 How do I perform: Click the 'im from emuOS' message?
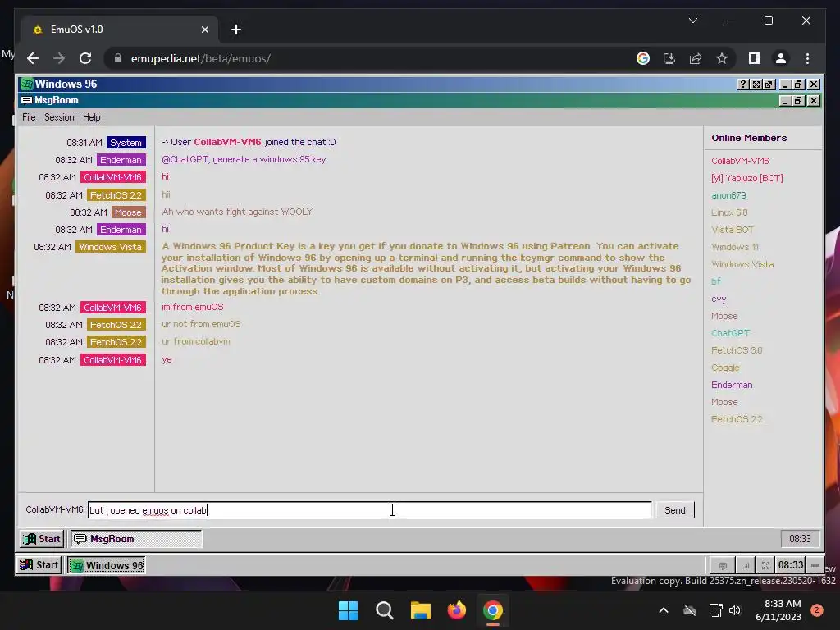[192, 307]
